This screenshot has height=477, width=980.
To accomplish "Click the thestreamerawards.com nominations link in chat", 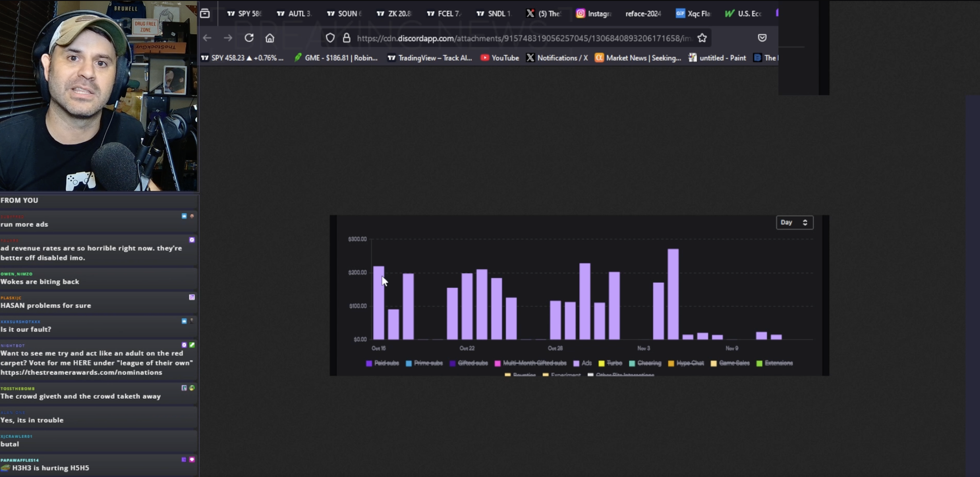I will tap(81, 372).
